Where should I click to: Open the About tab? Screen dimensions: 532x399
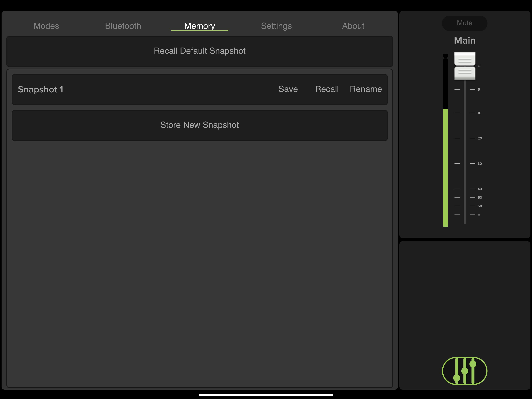(353, 26)
